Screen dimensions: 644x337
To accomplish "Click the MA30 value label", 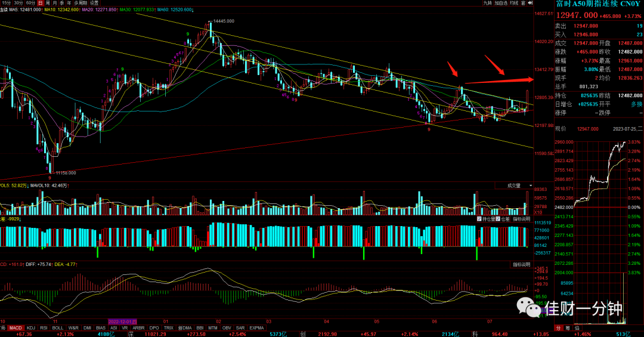I will [x=137, y=10].
